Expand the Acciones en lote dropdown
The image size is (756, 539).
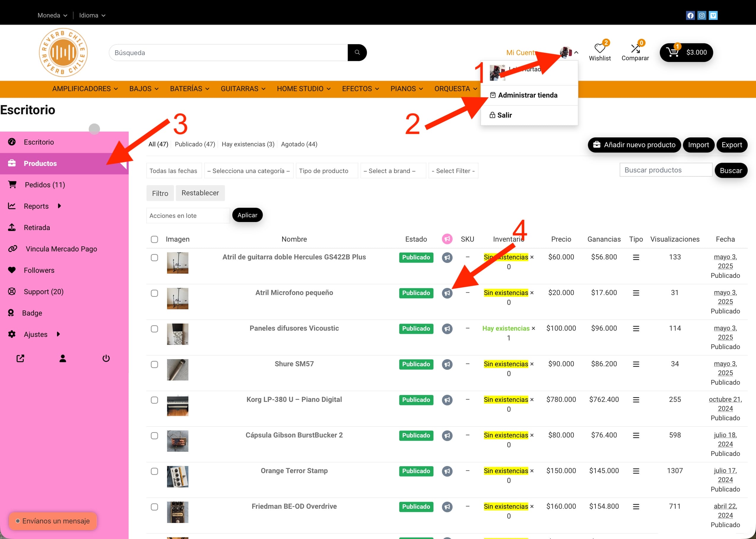point(188,216)
